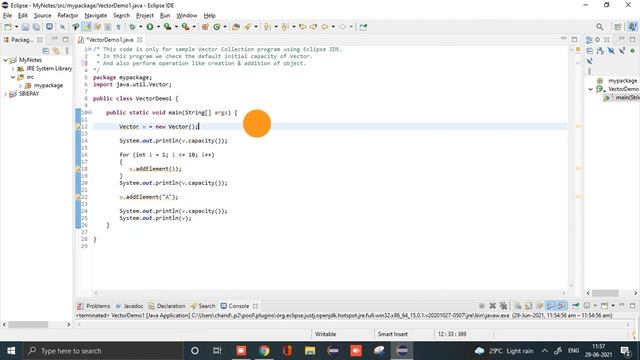The image size is (640, 360).
Task: Click the Terminate stop icon in Console
Action: [482, 306]
